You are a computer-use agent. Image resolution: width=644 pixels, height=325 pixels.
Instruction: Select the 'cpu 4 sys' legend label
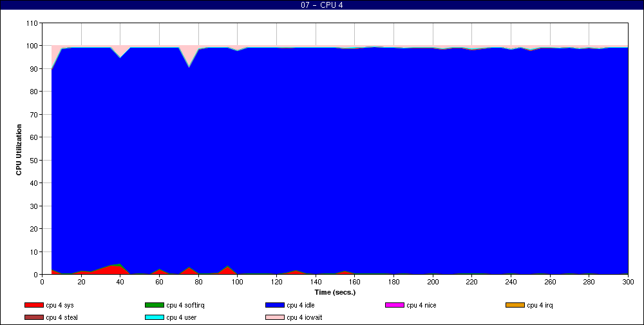pyautogui.click(x=60, y=305)
